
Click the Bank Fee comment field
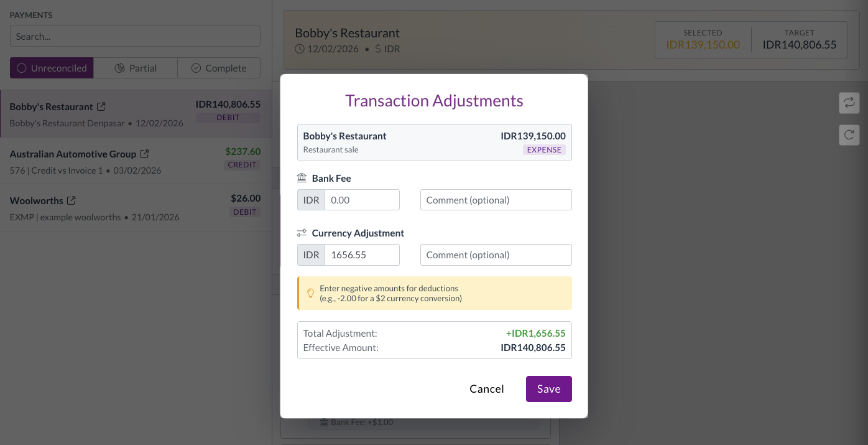coord(496,200)
